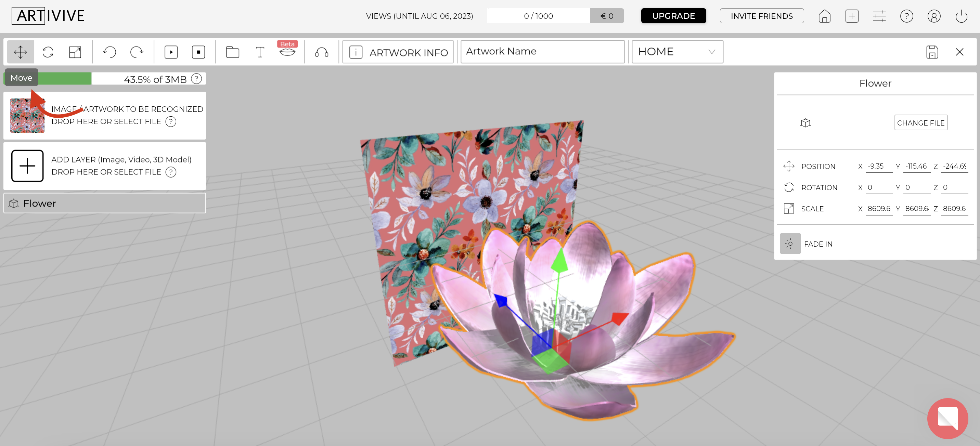
Task: Open settings sliders icon
Action: (x=879, y=16)
